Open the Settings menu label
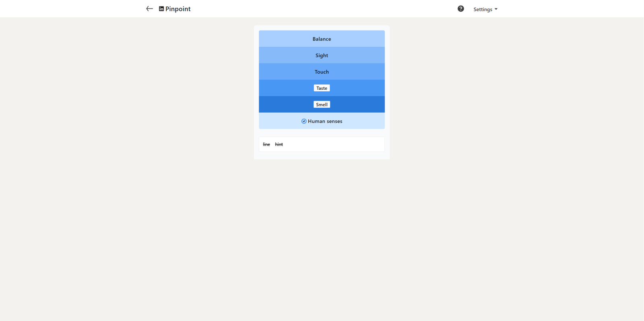The height and width of the screenshot is (321, 644). pos(483,9)
